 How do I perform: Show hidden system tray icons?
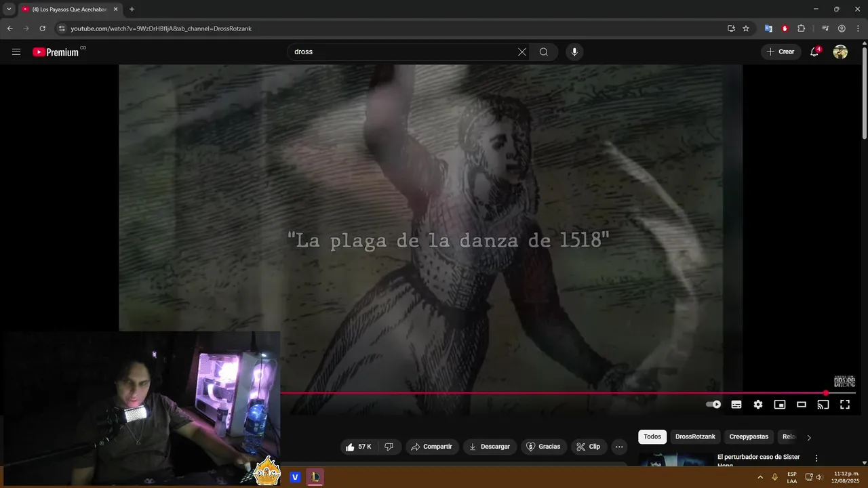point(760,477)
